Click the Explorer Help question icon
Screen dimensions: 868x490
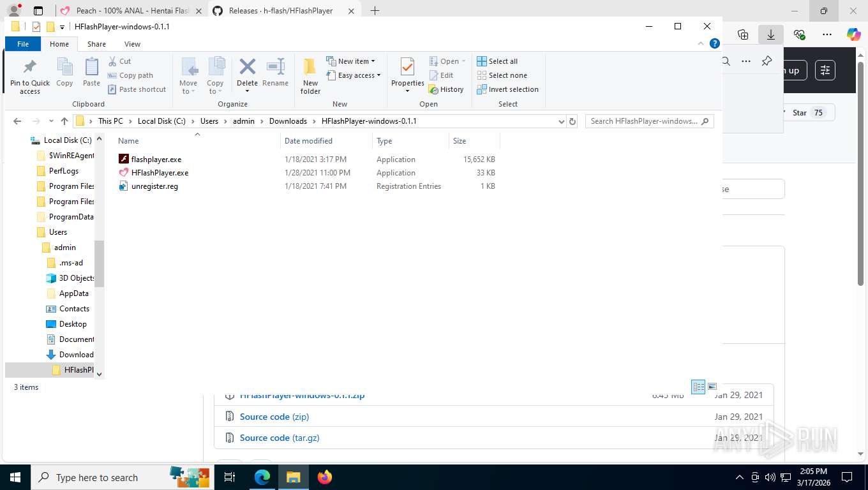pyautogui.click(x=715, y=44)
